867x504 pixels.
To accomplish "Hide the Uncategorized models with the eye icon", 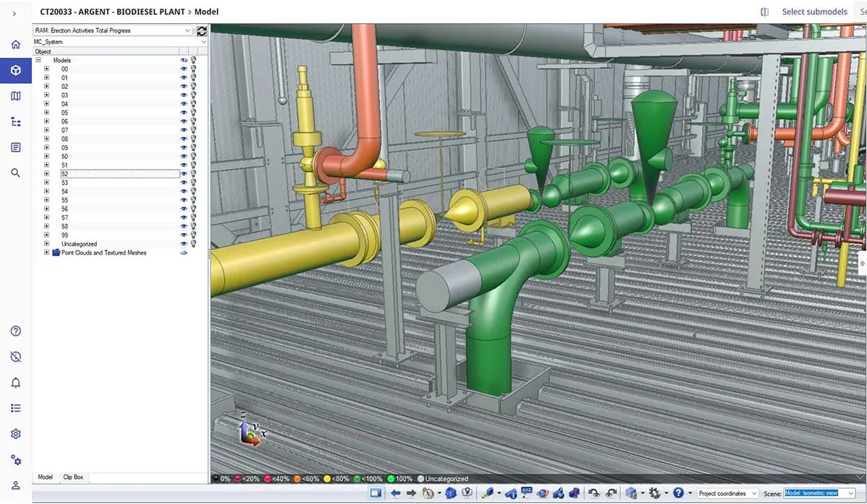I will (184, 244).
